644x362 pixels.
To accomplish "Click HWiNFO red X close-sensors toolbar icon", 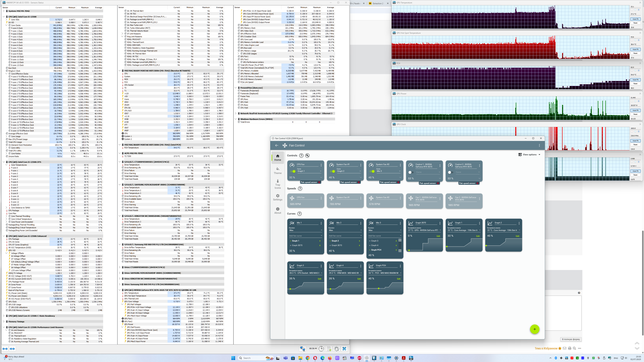I will [344, 349].
